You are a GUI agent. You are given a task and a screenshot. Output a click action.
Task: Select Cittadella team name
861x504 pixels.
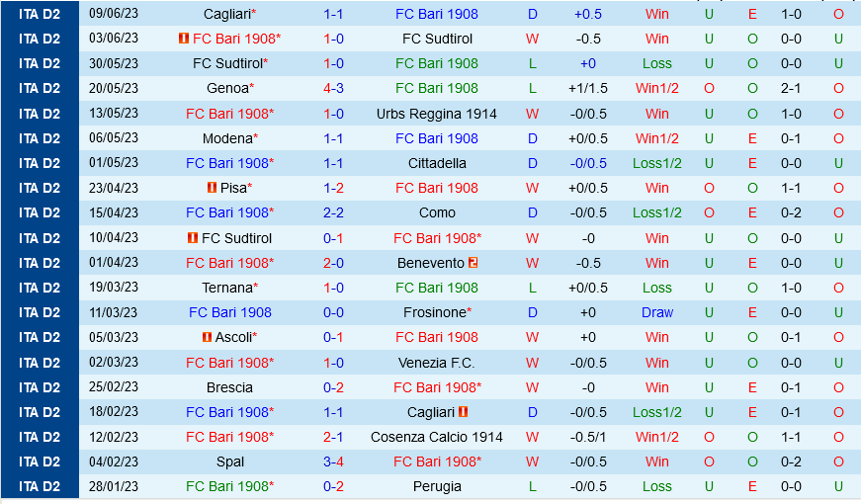(x=437, y=163)
